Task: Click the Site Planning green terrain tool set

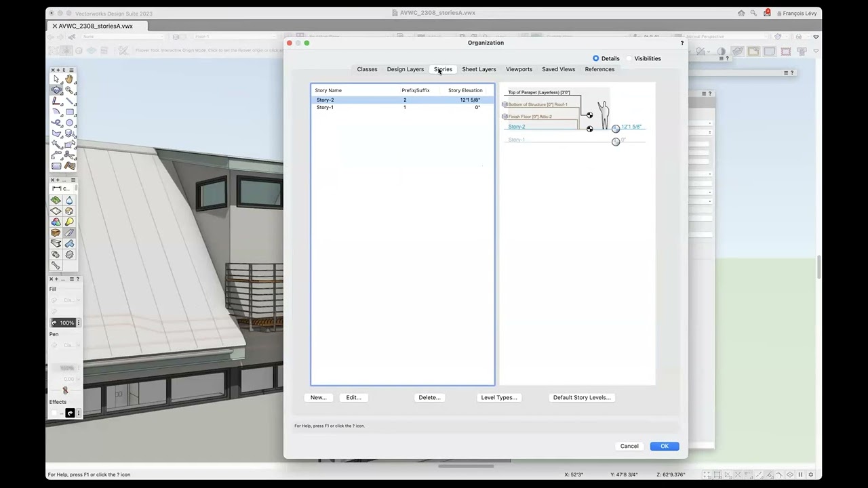Action: (x=56, y=200)
